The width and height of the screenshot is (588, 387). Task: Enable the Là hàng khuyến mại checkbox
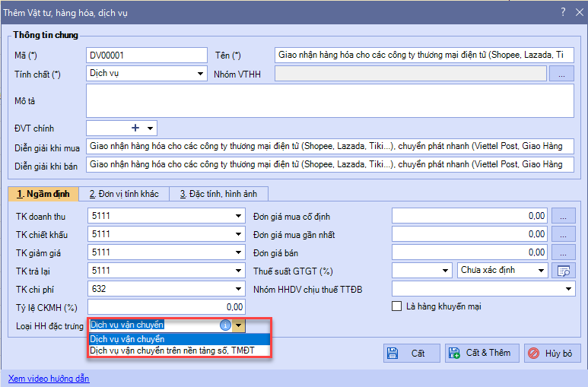[x=396, y=306]
